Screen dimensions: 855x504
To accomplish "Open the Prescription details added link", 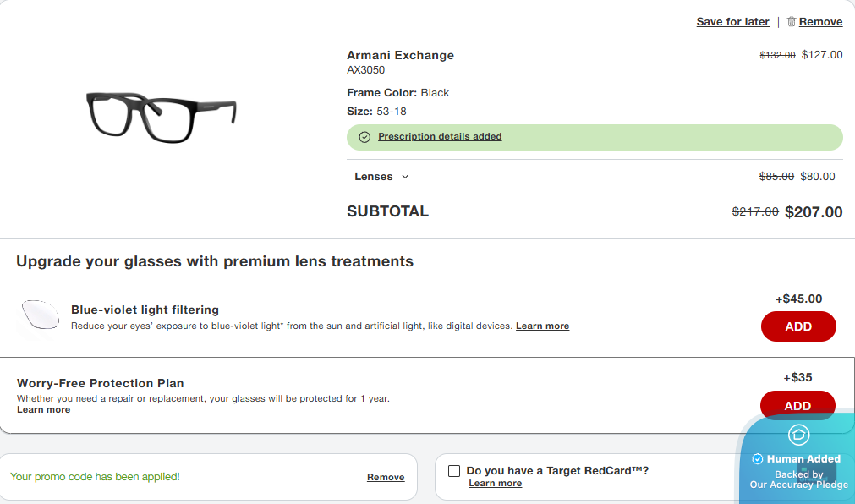I will (440, 137).
